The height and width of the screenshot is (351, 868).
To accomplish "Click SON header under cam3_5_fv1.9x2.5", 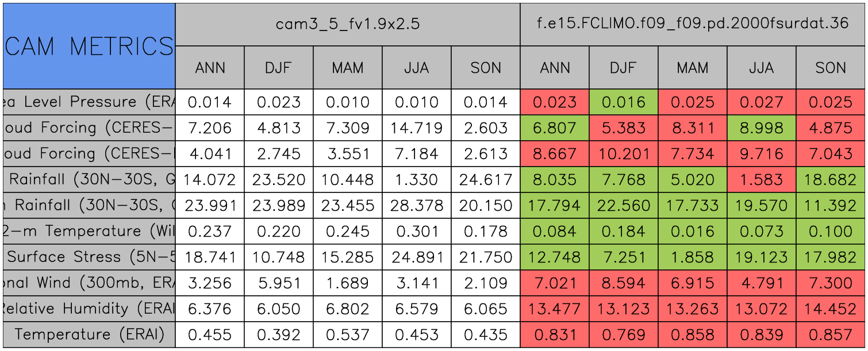I will click(x=486, y=68).
